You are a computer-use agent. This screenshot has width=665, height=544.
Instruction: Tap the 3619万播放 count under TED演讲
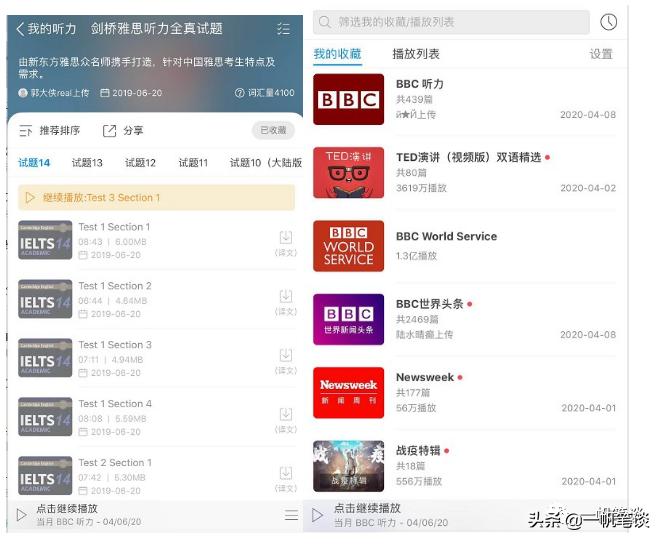point(421,188)
